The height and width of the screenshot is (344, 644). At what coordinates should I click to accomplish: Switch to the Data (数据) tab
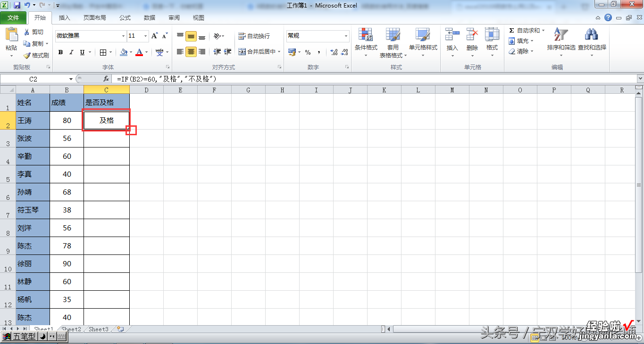pos(149,18)
